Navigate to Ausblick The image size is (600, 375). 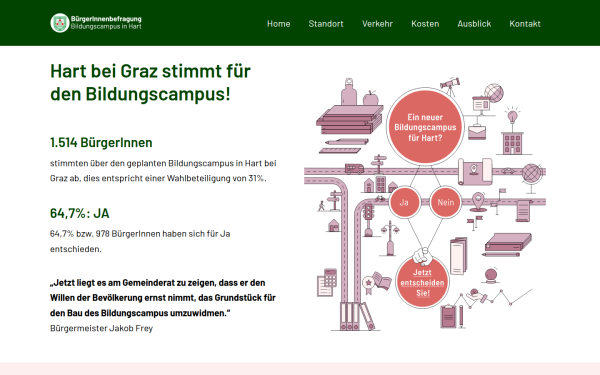click(x=474, y=24)
